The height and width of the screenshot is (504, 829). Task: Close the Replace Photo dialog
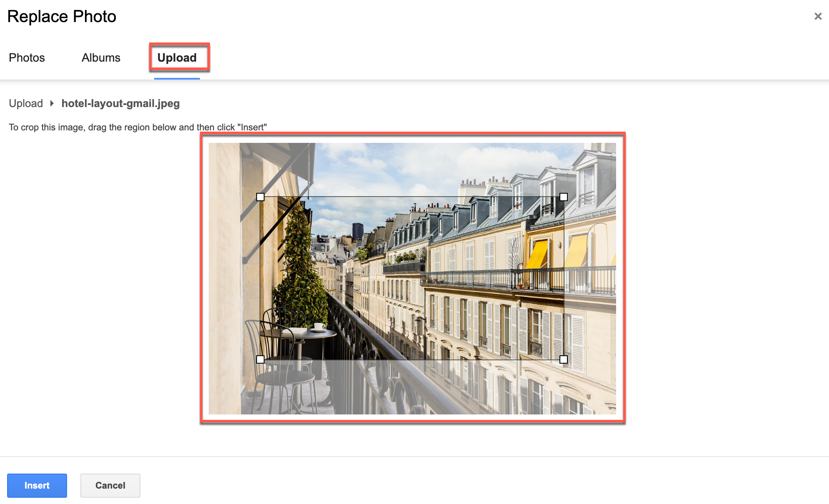pos(818,16)
